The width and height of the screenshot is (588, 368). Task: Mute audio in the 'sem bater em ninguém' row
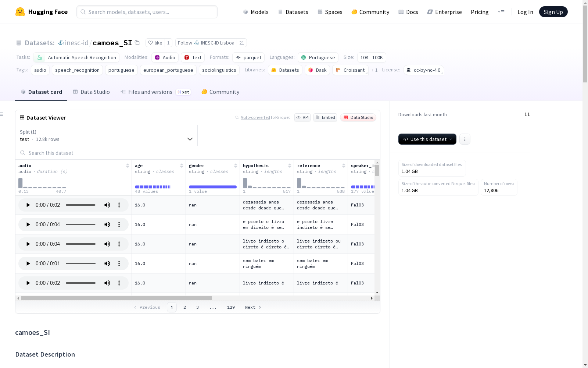point(107,263)
